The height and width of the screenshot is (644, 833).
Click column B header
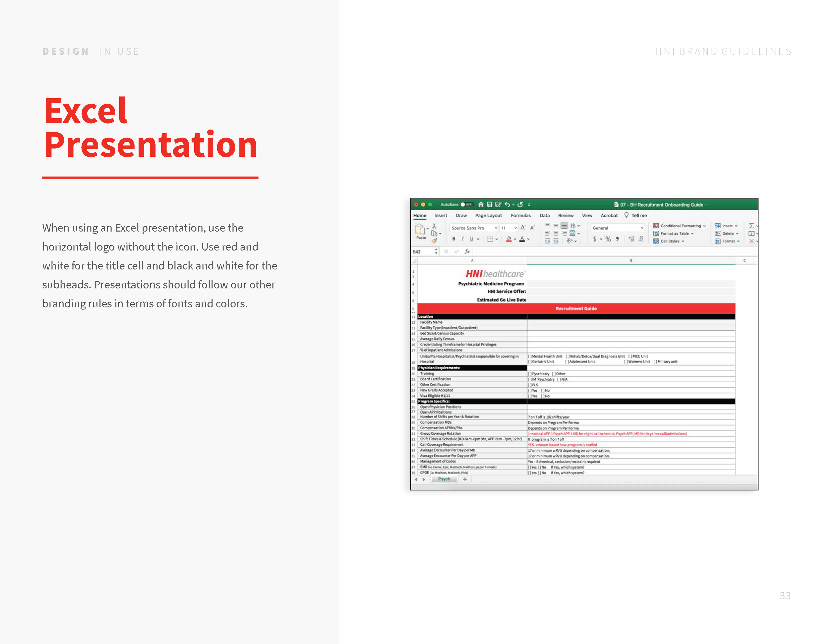click(x=631, y=261)
